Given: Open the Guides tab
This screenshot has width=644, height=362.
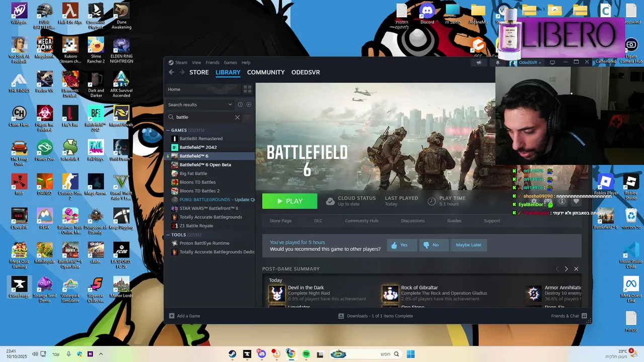Looking at the screenshot, I should coord(454,221).
